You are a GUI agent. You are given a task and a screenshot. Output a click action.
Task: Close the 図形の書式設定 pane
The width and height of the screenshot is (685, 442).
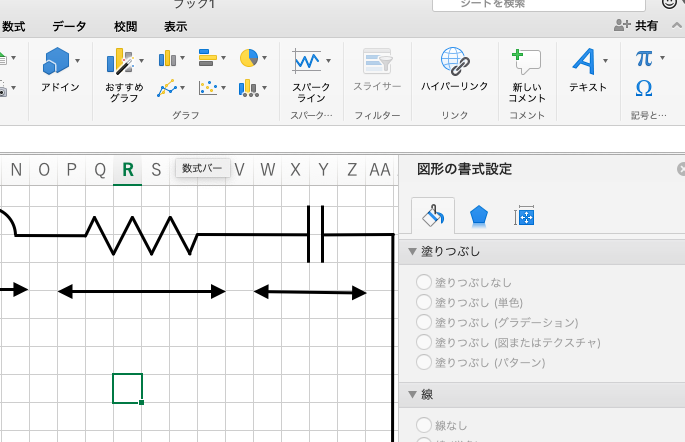pos(681,169)
